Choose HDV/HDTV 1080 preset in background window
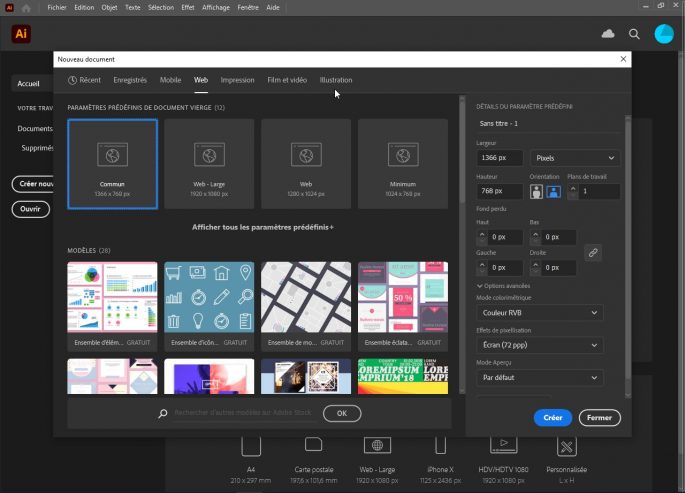 (503, 445)
